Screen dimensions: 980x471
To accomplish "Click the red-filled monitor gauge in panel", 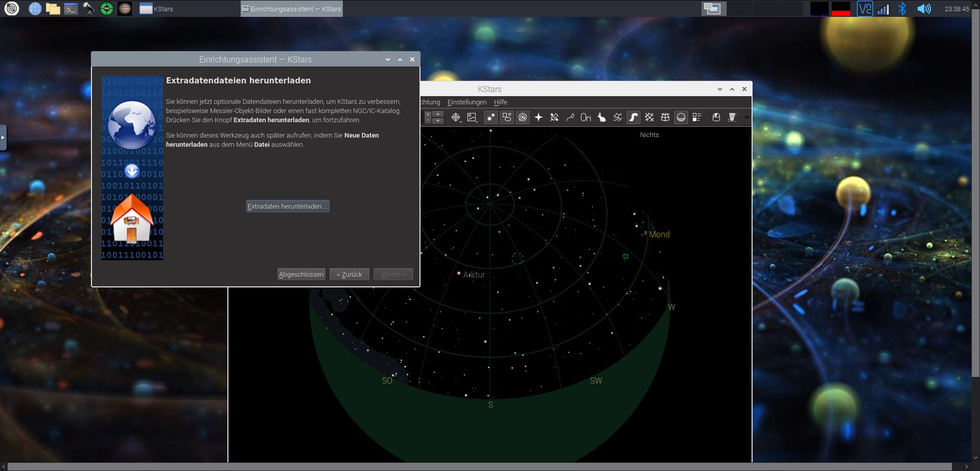I will [x=841, y=9].
